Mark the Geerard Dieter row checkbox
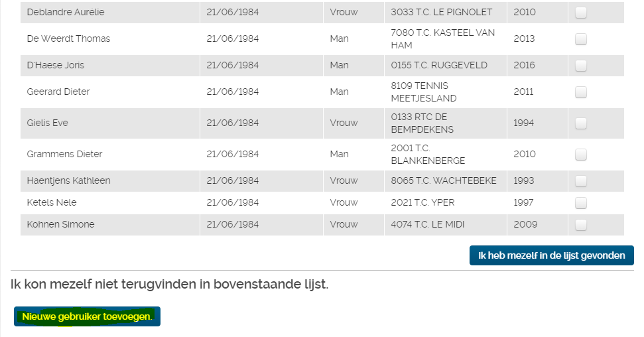Viewport: 644px width, 337px height. coord(581,92)
